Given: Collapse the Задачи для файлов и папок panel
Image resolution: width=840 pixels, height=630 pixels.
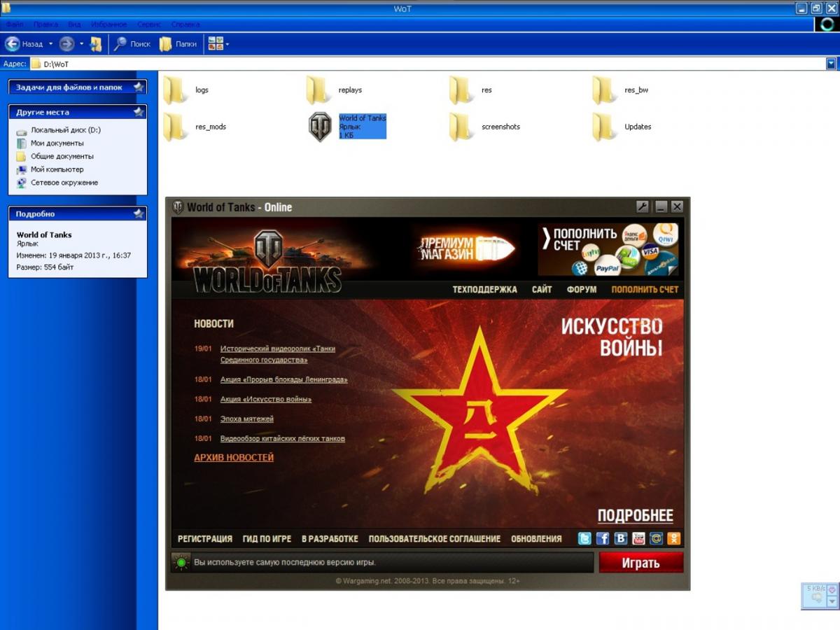Looking at the screenshot, I should pos(139,87).
